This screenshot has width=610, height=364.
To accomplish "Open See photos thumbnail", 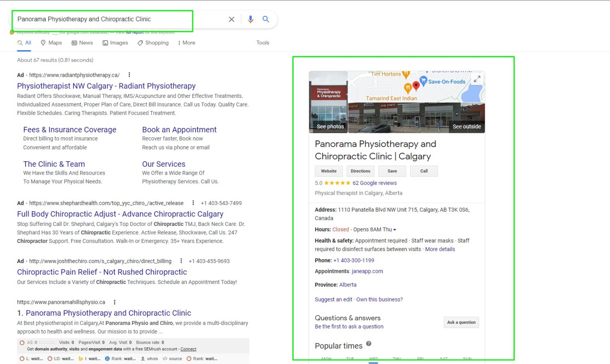I will (x=328, y=102).
